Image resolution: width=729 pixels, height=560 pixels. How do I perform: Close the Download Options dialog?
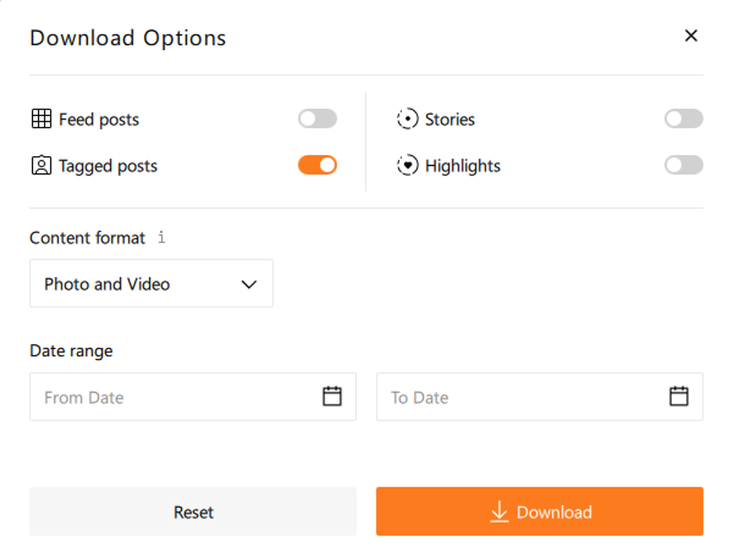click(x=691, y=36)
